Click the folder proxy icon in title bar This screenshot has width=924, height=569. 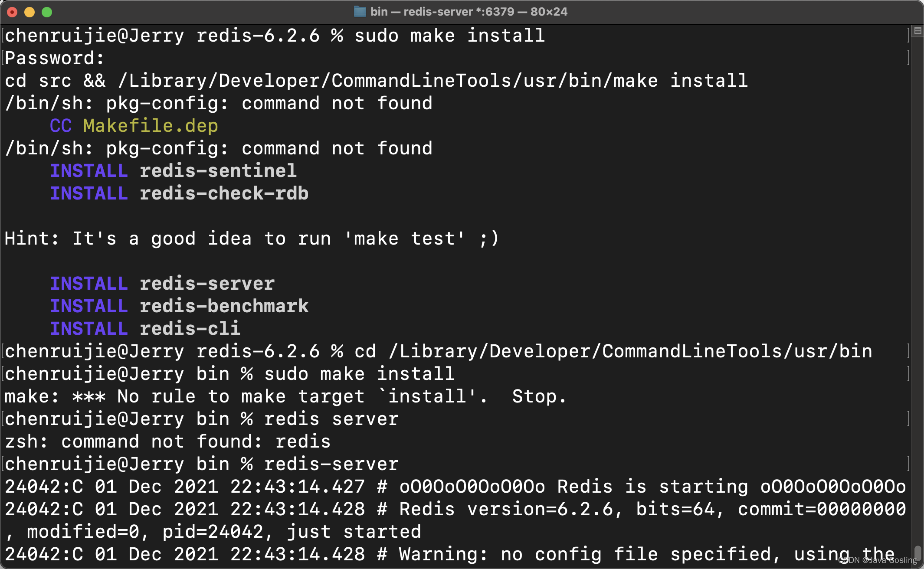click(x=360, y=12)
